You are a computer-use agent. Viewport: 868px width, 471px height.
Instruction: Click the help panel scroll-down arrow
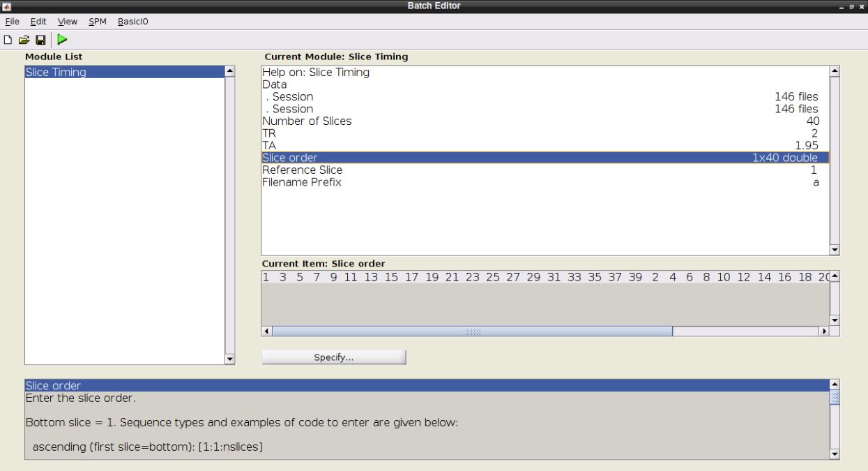pos(835,454)
